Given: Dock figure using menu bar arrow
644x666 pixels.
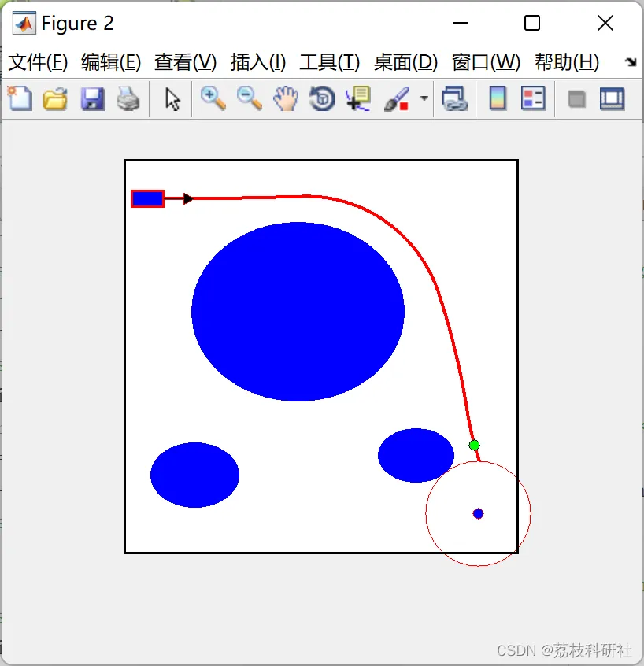Looking at the screenshot, I should click(631, 62).
